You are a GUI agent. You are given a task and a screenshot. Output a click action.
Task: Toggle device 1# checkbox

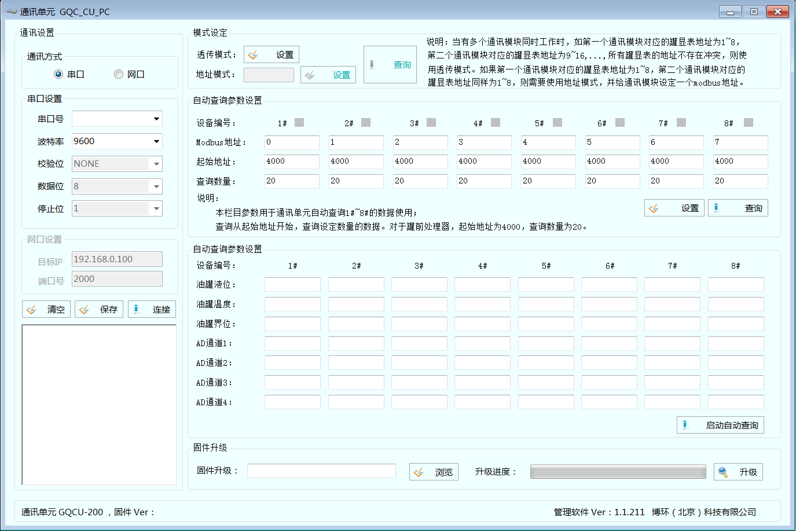click(x=299, y=122)
